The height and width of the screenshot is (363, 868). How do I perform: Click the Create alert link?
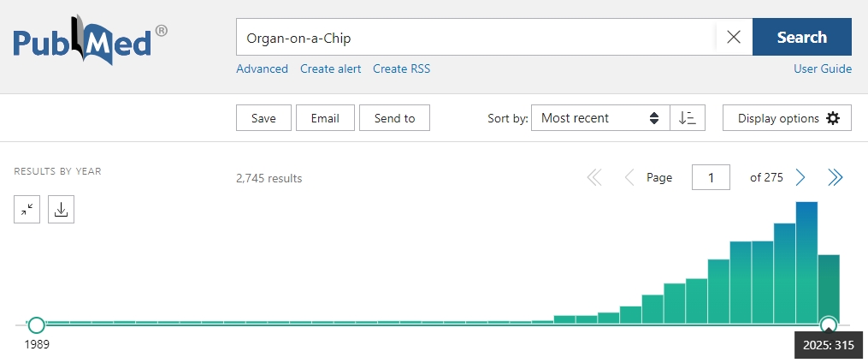coord(330,68)
